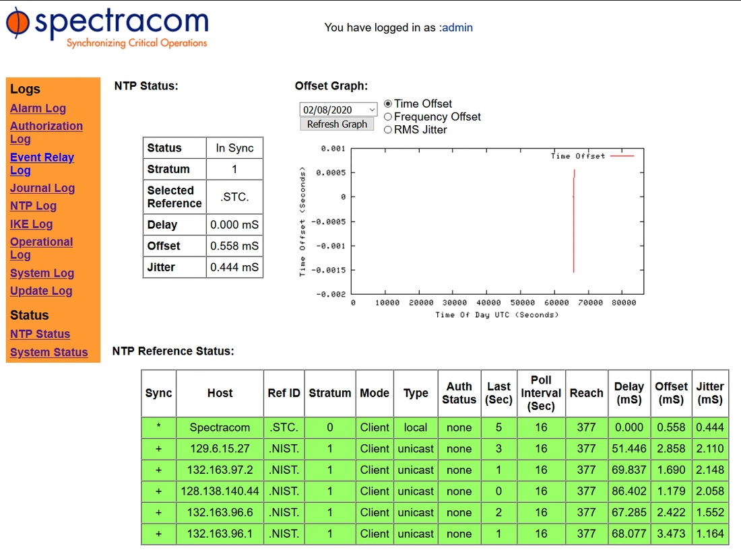Open the 02/08/2020 date dropdown
This screenshot has height=560, width=741.
click(338, 110)
